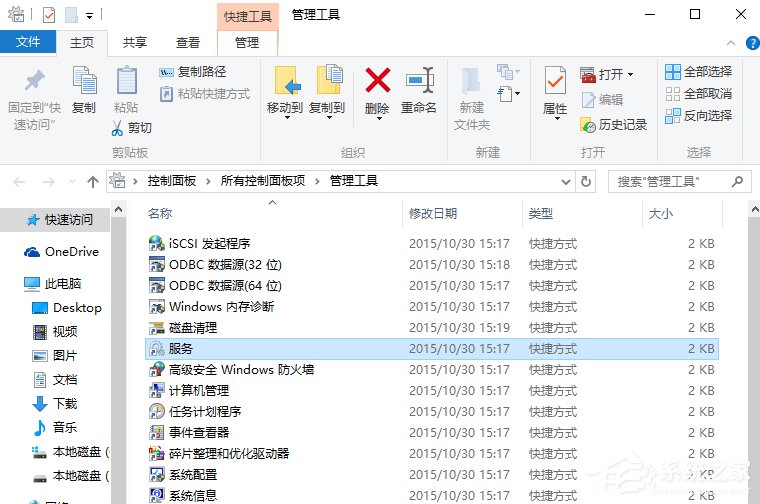Open the address bar history dropdown
This screenshot has width=760, height=504.
pos(565,182)
